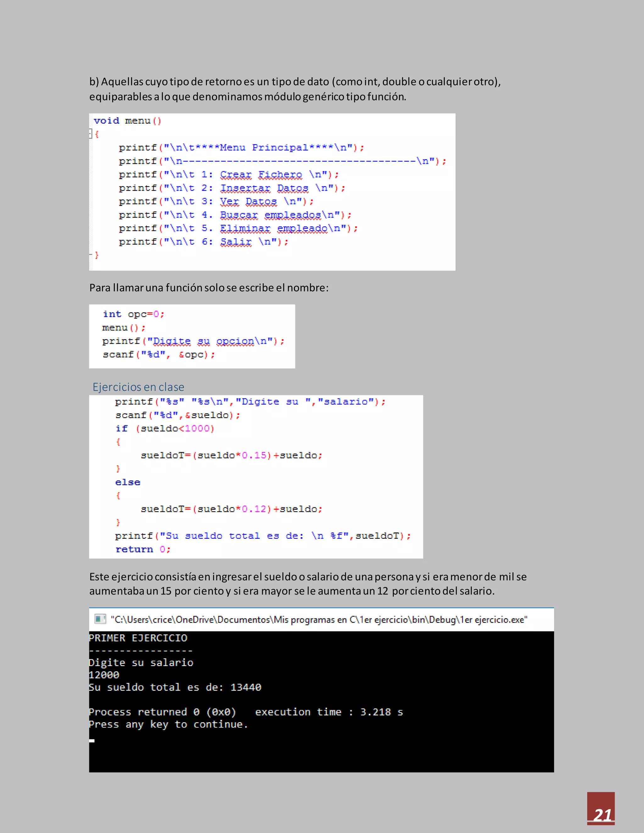Click the console window icon in title bar
Image resolution: width=644 pixels, height=833 pixels.
coord(100,619)
